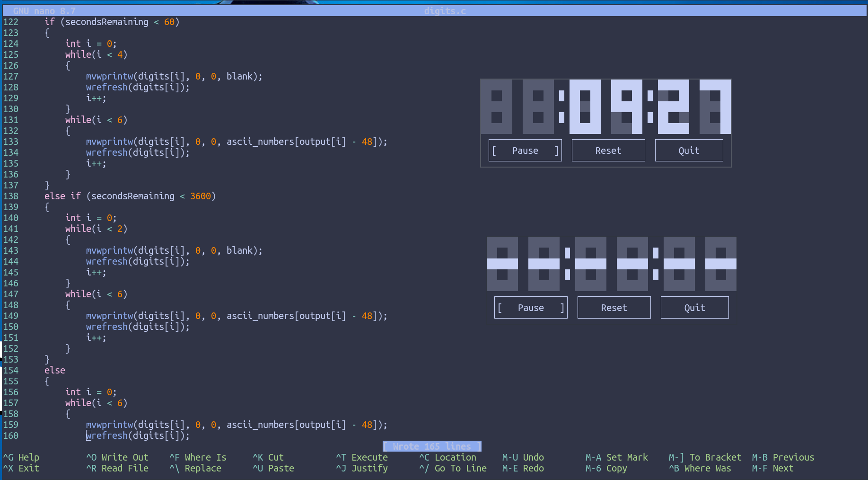Click the 'while(i < 6)' loop on line 131

point(96,120)
